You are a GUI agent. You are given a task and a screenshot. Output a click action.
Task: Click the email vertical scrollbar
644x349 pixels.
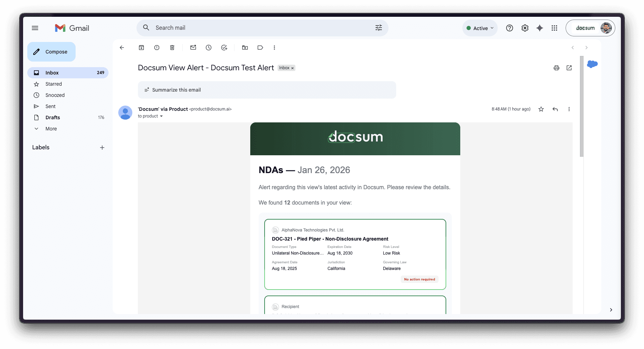tap(582, 106)
